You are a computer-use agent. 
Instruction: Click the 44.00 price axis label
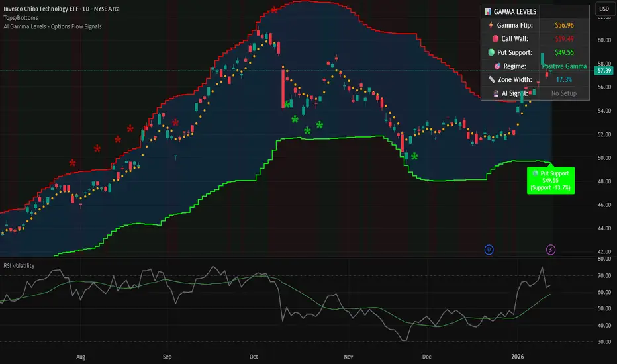[604, 228]
